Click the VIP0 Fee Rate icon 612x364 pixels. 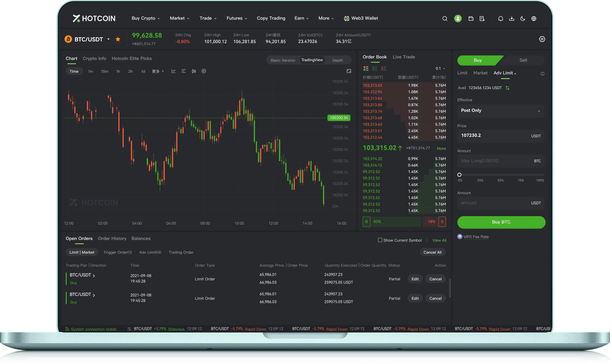click(460, 237)
